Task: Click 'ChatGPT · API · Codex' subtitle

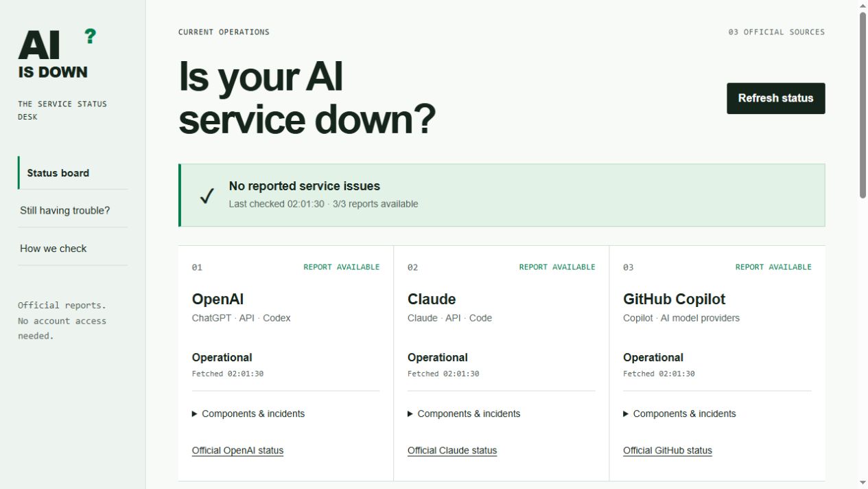Action: 242,318
